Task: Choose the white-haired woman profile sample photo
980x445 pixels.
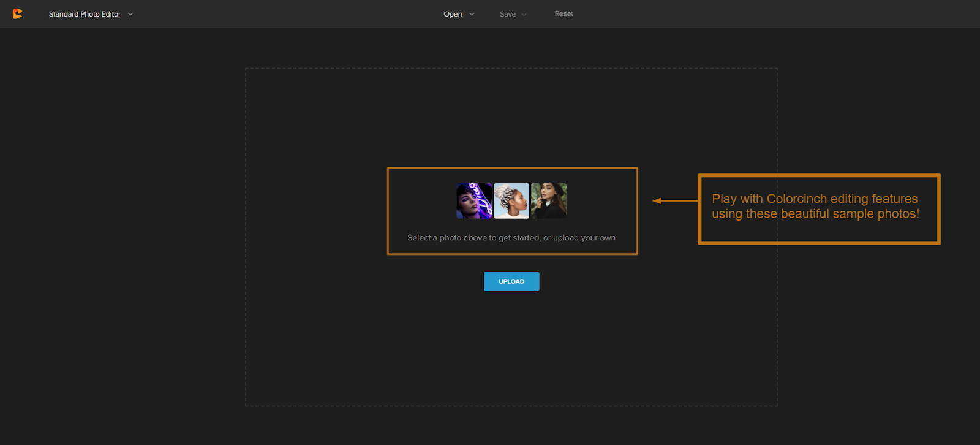Action: coord(511,201)
